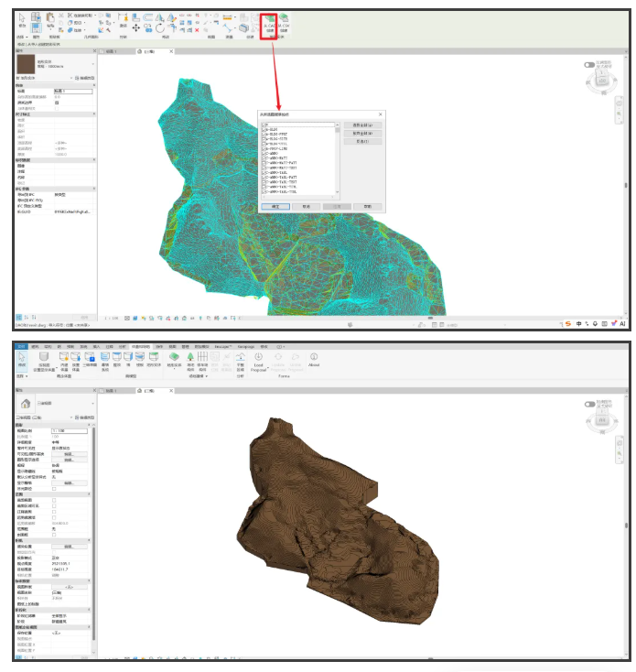Toggle the Room Bounding checkbox in top Properties

tap(57, 103)
